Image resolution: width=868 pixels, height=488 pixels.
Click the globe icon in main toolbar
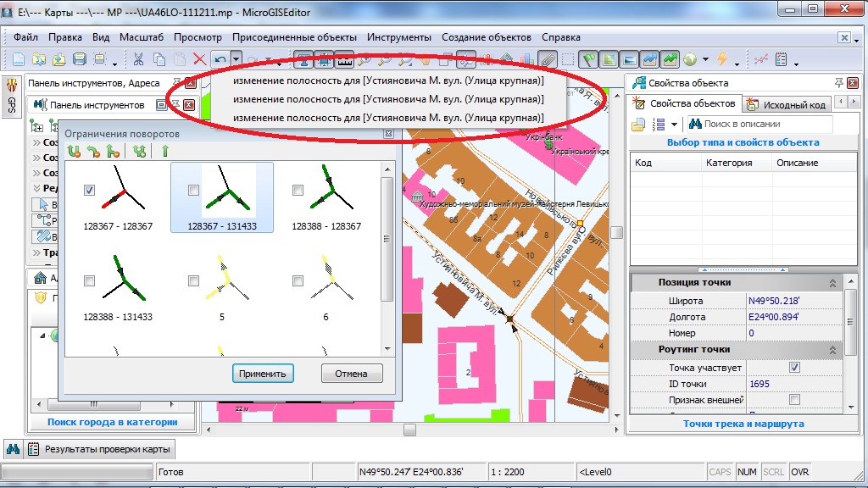(x=690, y=59)
